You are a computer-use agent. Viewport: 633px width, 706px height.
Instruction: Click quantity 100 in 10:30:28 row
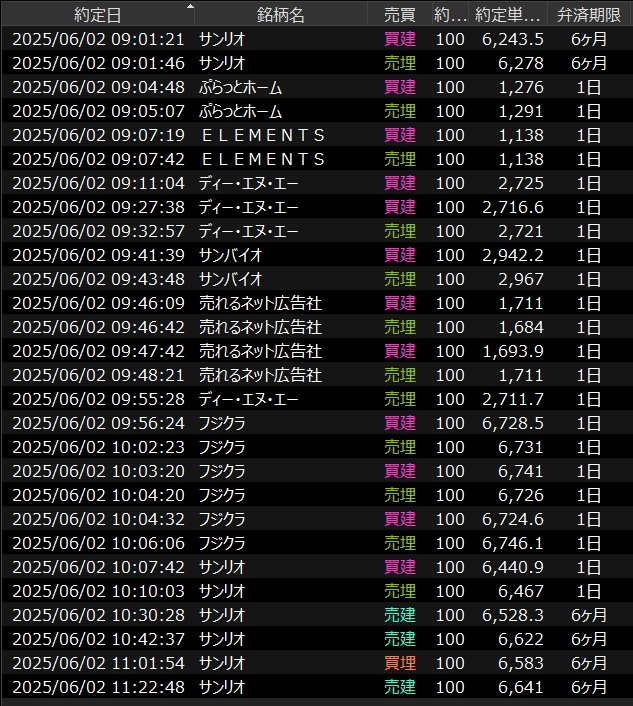450,615
